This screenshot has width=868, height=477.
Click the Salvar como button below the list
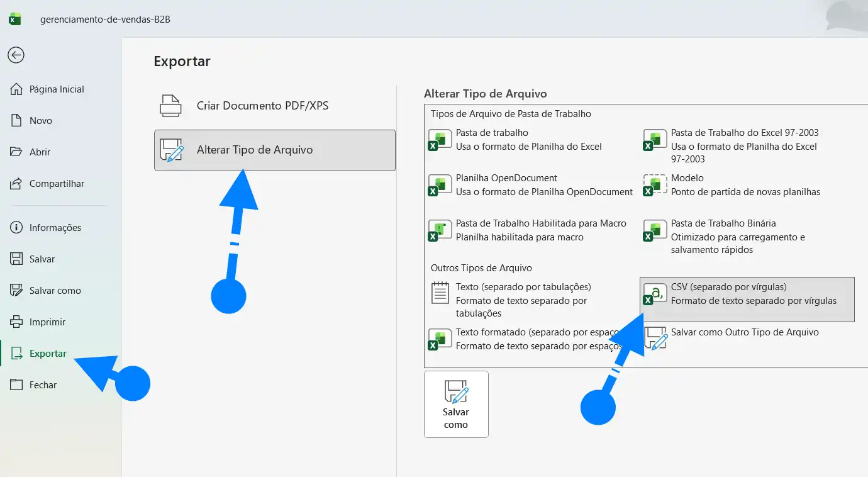pos(456,404)
